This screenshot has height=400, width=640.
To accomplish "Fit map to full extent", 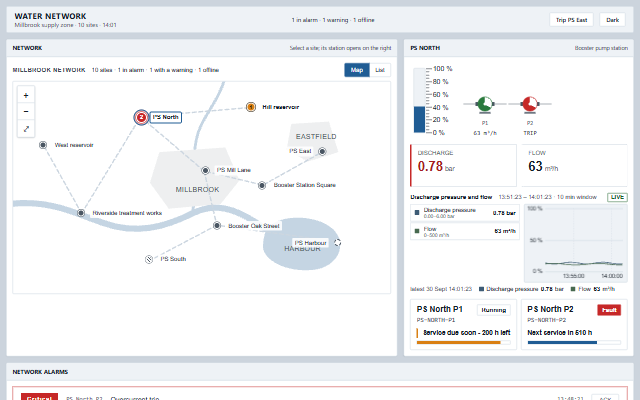I will point(26,129).
